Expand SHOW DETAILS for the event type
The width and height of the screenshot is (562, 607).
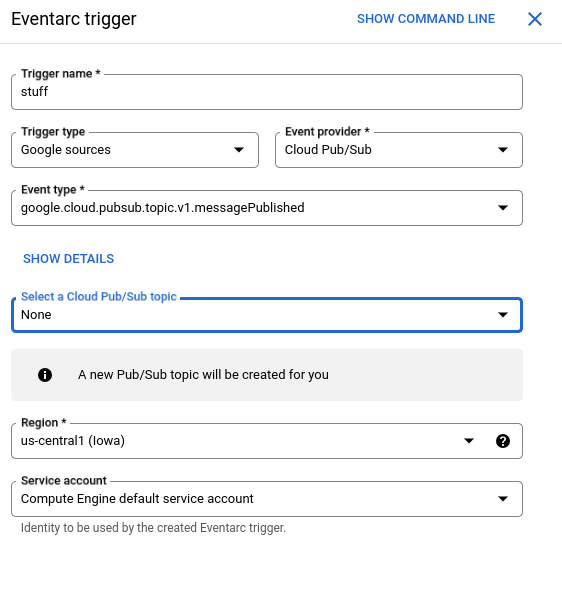tap(69, 259)
